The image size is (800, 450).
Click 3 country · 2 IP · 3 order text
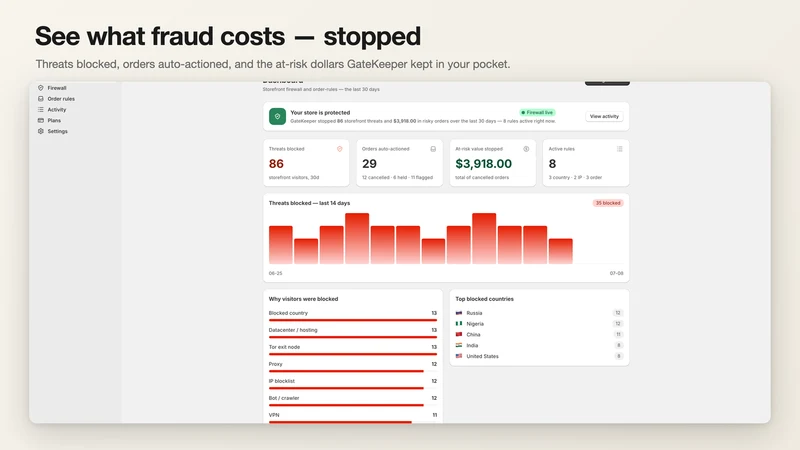click(575, 178)
